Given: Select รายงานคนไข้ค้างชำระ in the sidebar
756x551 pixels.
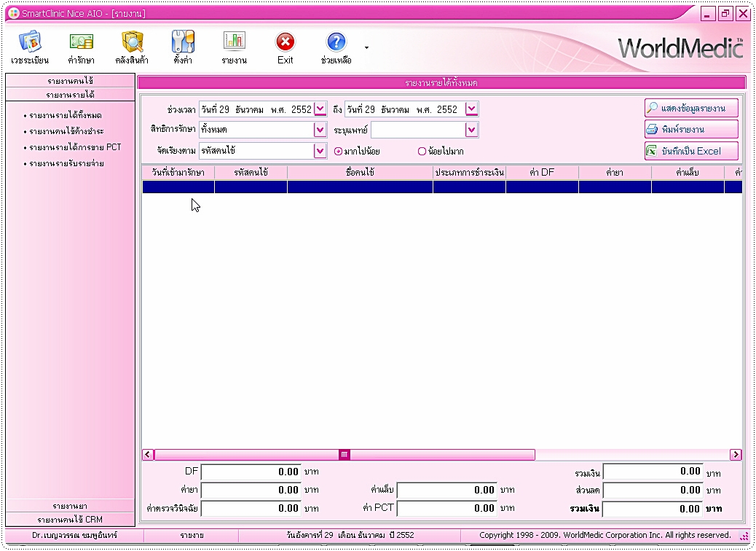Looking at the screenshot, I should click(66, 131).
